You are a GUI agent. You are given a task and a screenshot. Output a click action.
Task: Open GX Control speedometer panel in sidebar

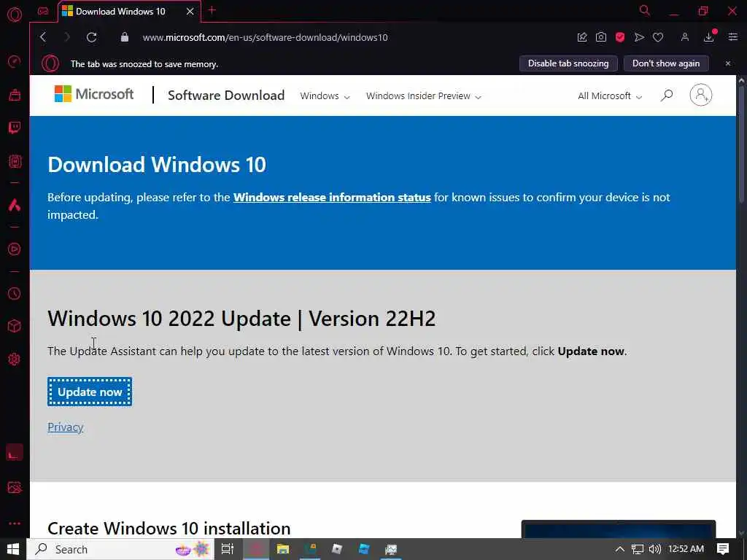coord(15,61)
